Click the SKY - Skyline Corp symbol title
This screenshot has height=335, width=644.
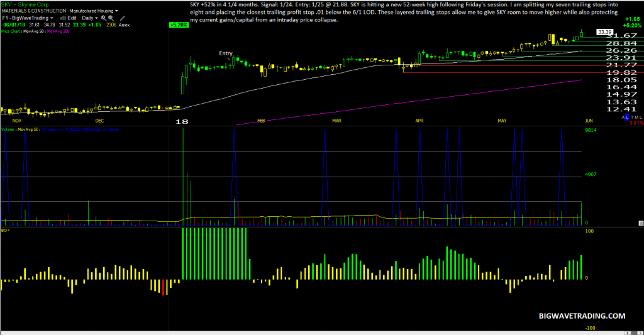[25, 4]
